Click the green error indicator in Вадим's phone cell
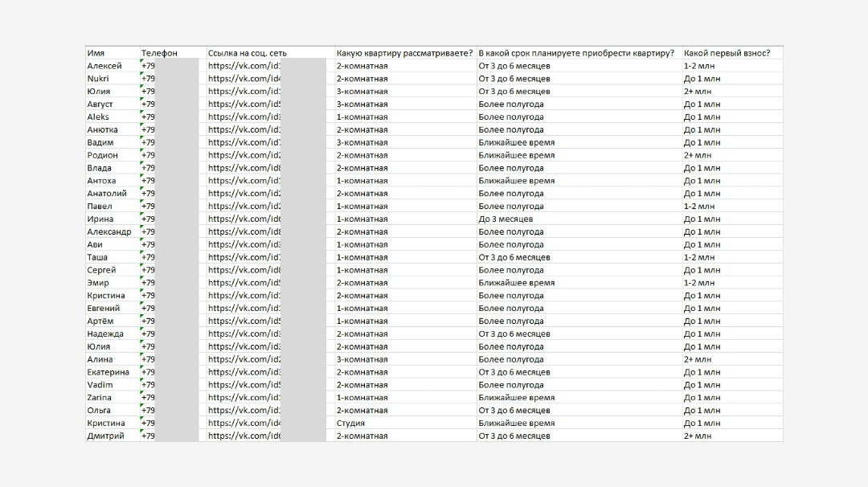The height and width of the screenshot is (487, 868). coord(141,138)
